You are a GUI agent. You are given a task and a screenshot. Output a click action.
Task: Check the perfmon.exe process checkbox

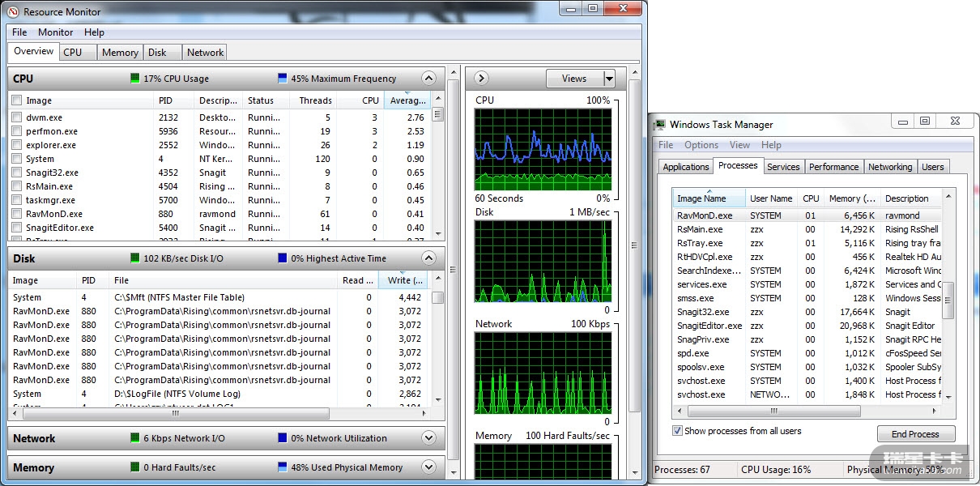coord(17,131)
